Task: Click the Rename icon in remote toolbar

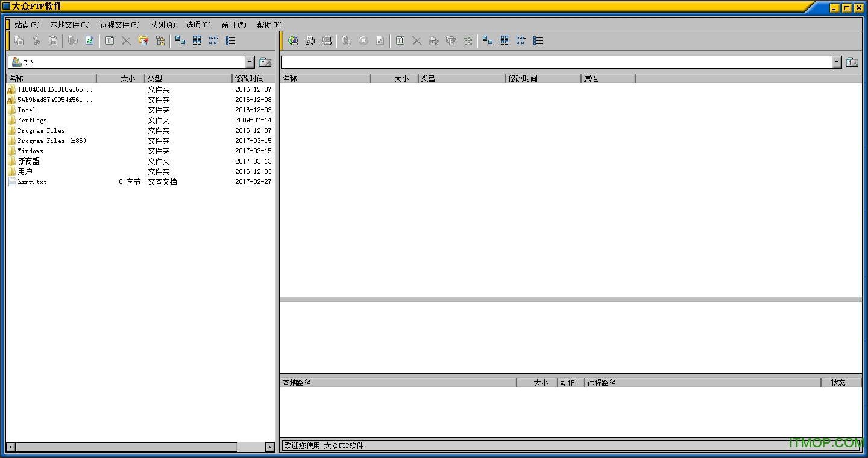Action: click(x=400, y=40)
